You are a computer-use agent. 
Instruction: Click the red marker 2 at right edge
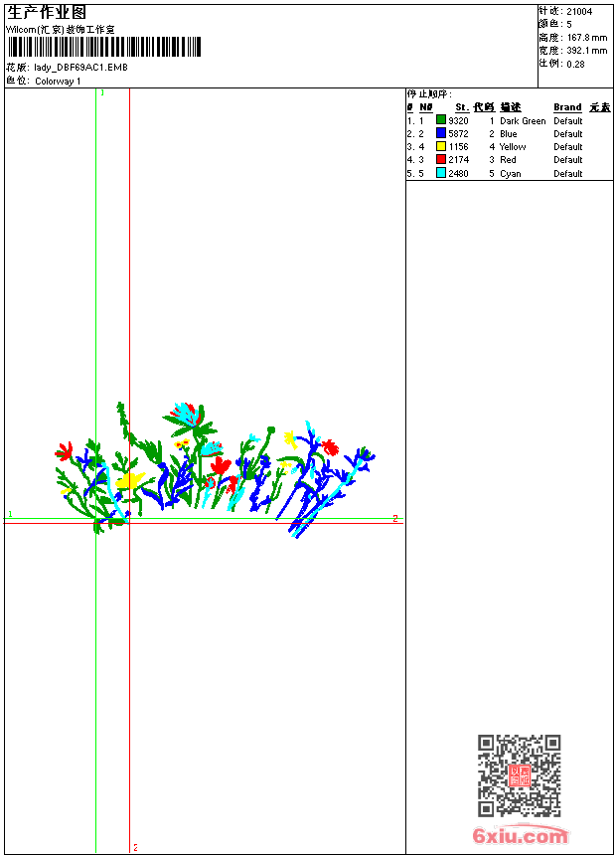(x=395, y=518)
